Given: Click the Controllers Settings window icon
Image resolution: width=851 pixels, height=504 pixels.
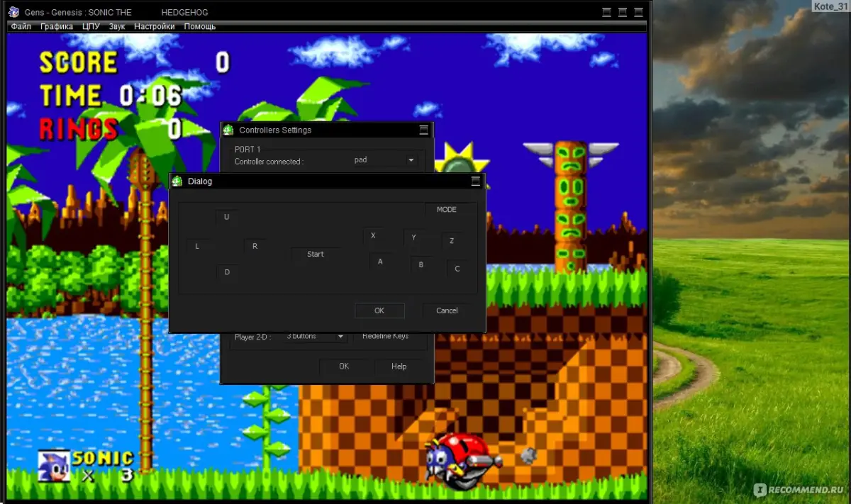Looking at the screenshot, I should [228, 130].
